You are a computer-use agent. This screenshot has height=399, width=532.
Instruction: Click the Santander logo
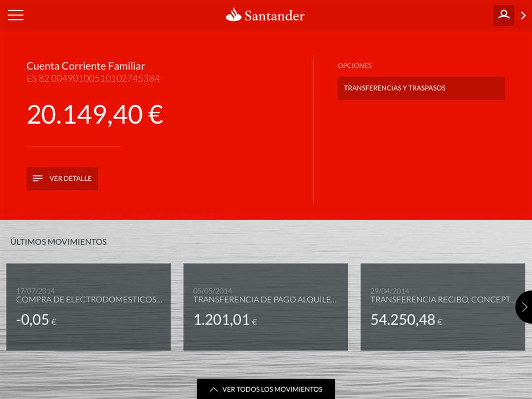tap(265, 15)
